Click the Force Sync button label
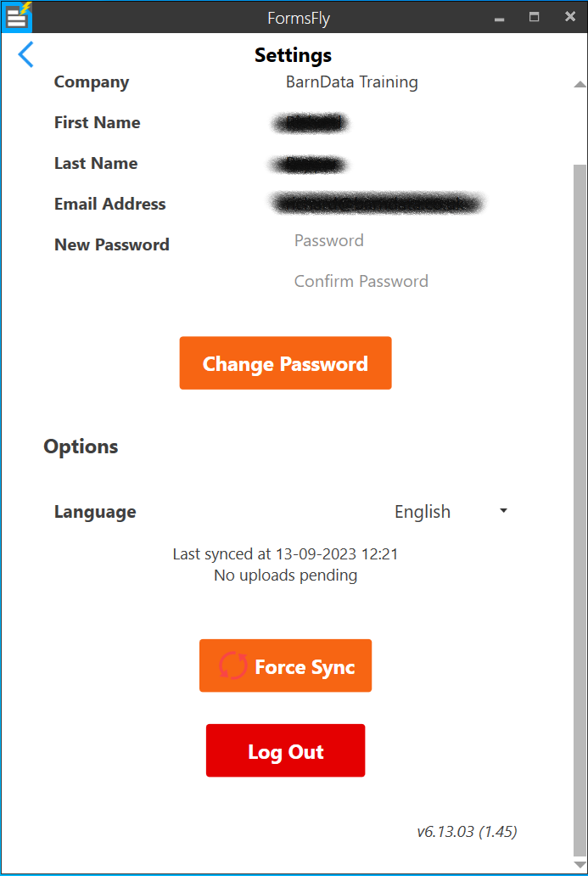The height and width of the screenshot is (876, 588). 305,667
